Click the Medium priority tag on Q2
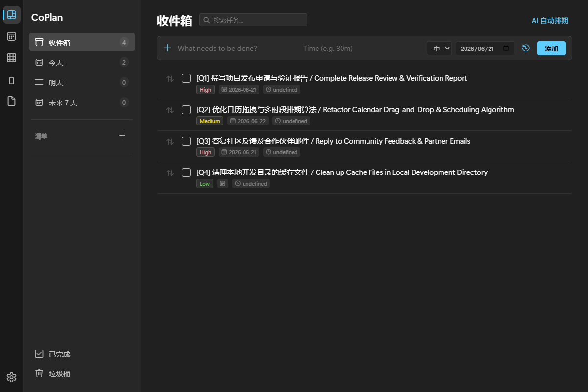This screenshot has width=588, height=392. 210,121
